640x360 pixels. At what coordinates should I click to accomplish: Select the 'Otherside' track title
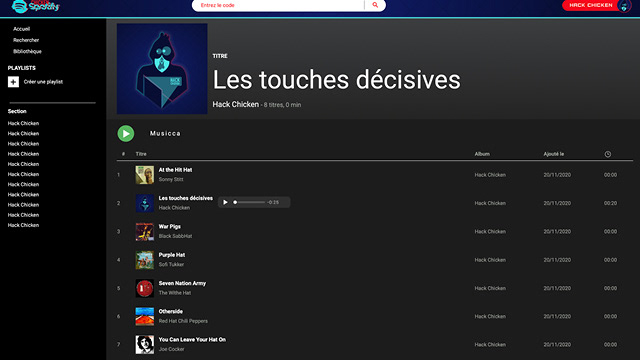coord(171,311)
